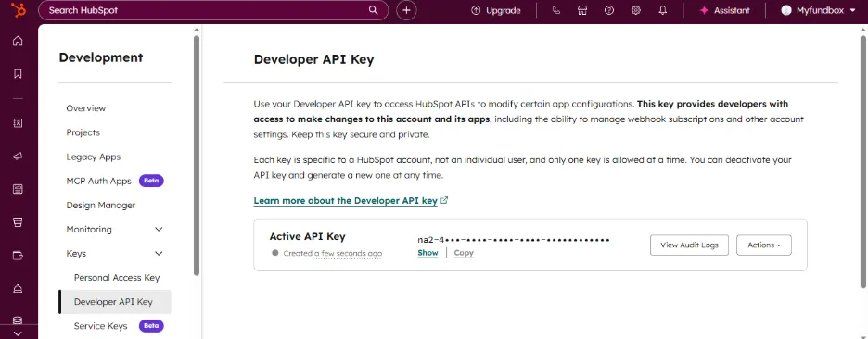868x339 pixels.
Task: Open the Actions dropdown
Action: [x=764, y=245]
